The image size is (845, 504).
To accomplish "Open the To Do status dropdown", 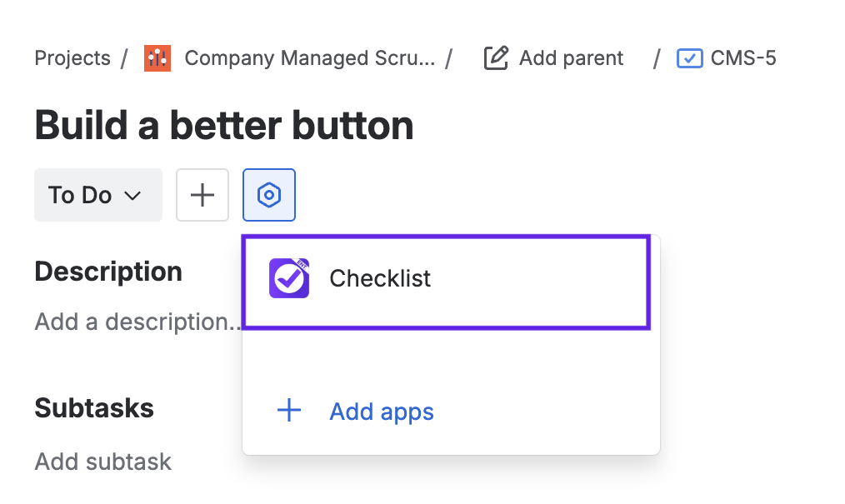I will click(x=97, y=195).
